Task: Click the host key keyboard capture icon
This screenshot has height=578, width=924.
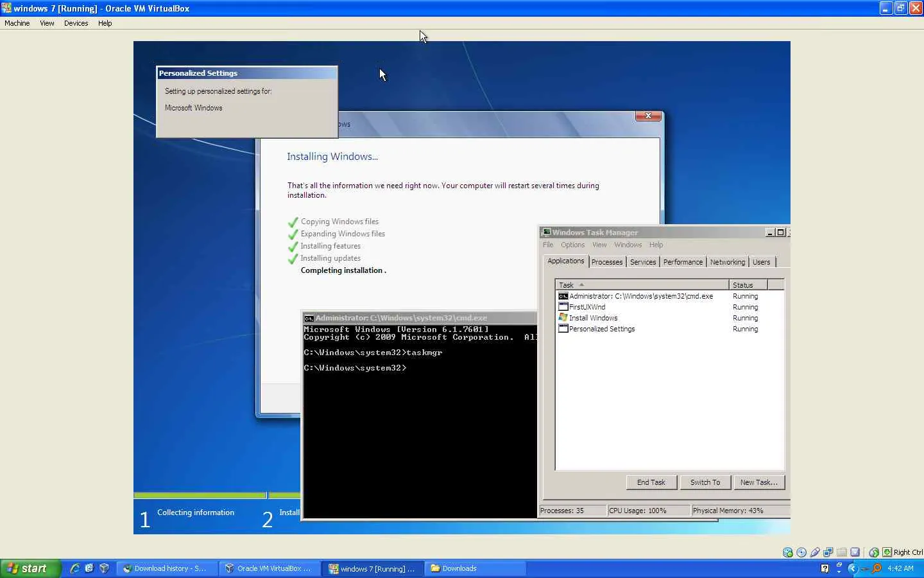Action: click(887, 552)
